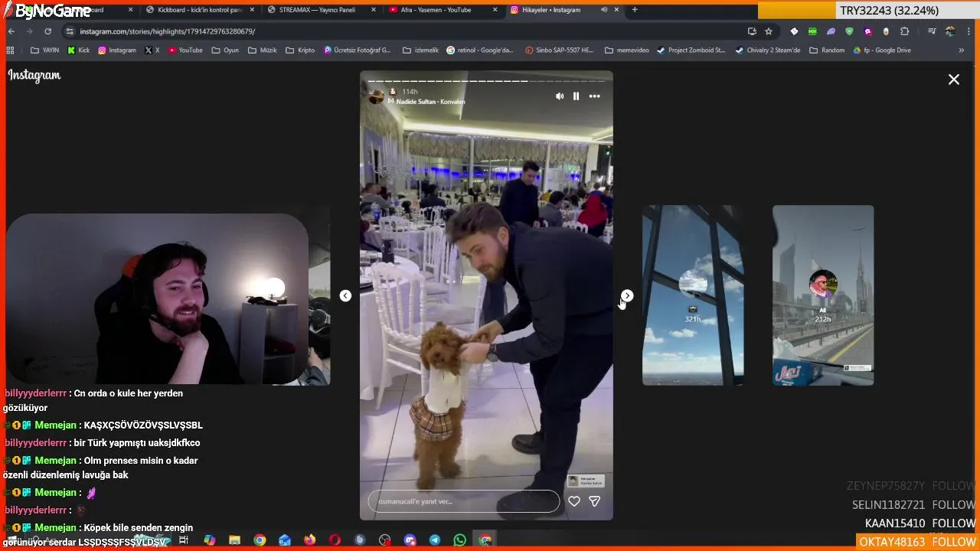Open the memevideo bookmark folder

point(626,51)
